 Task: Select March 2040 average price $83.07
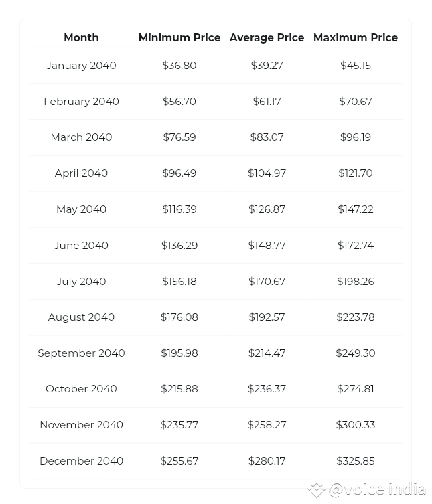[267, 137]
